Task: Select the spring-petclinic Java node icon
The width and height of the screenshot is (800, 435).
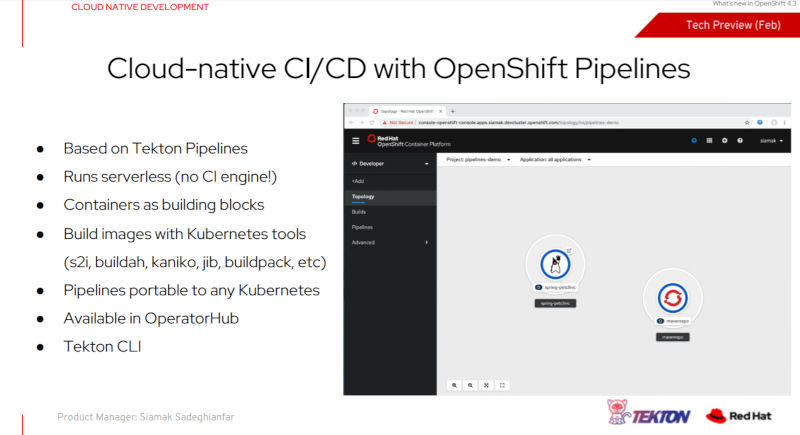Action: tap(555, 264)
